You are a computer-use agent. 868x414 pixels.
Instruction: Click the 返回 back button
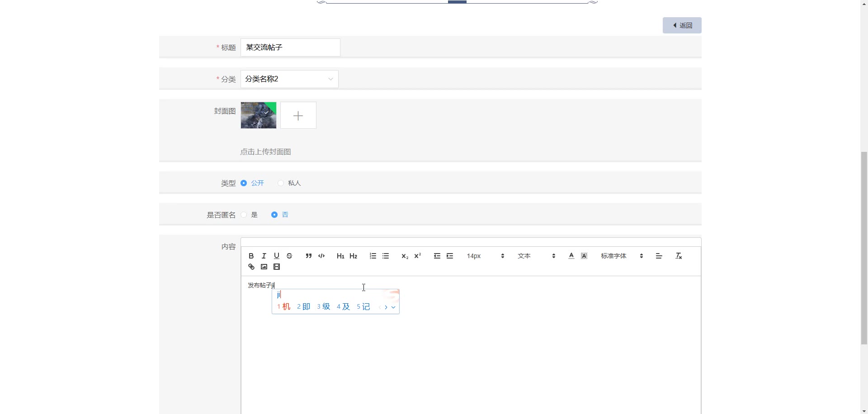(x=682, y=25)
